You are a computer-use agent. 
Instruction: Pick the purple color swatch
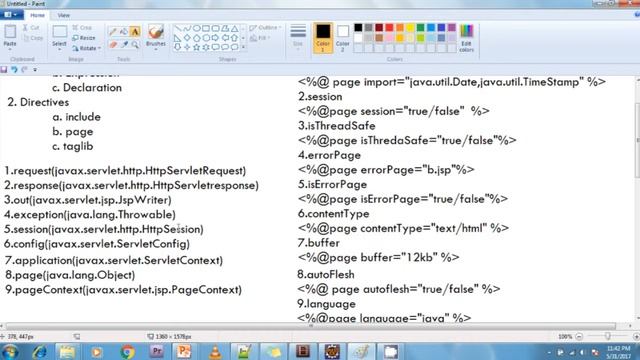point(451,27)
